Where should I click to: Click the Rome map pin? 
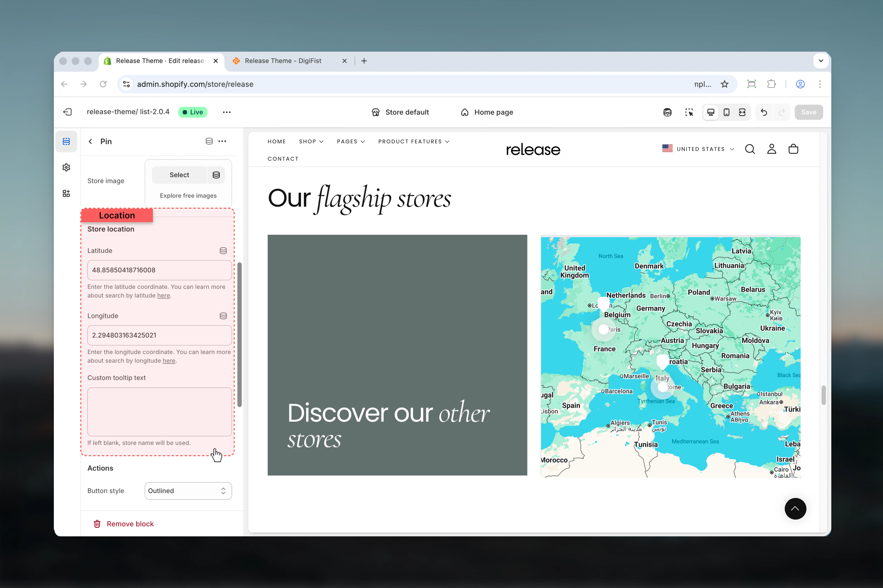tap(662, 387)
